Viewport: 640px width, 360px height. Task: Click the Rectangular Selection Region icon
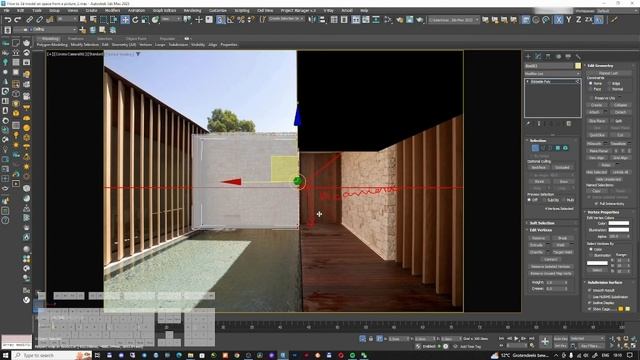(103, 20)
